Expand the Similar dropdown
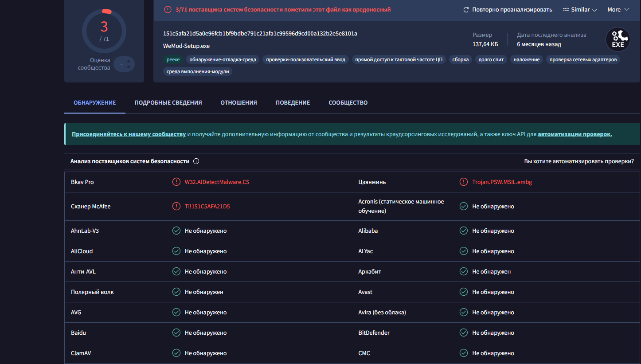641x364 pixels. coord(580,10)
